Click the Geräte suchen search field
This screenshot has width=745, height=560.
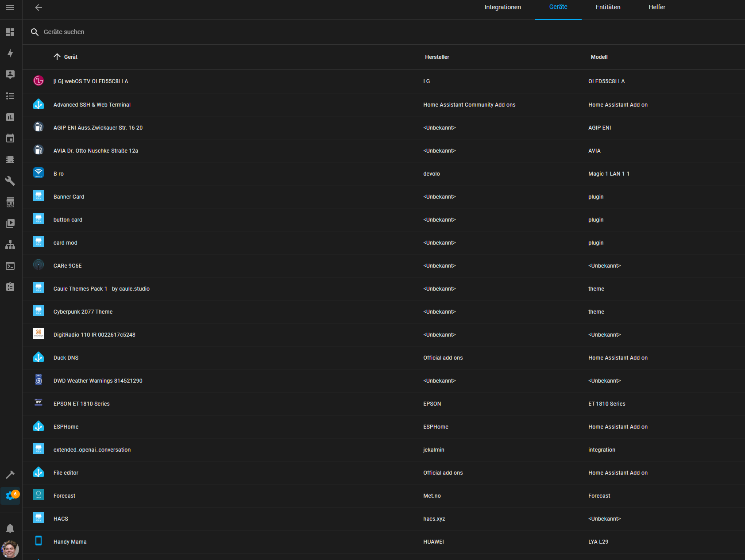177,32
